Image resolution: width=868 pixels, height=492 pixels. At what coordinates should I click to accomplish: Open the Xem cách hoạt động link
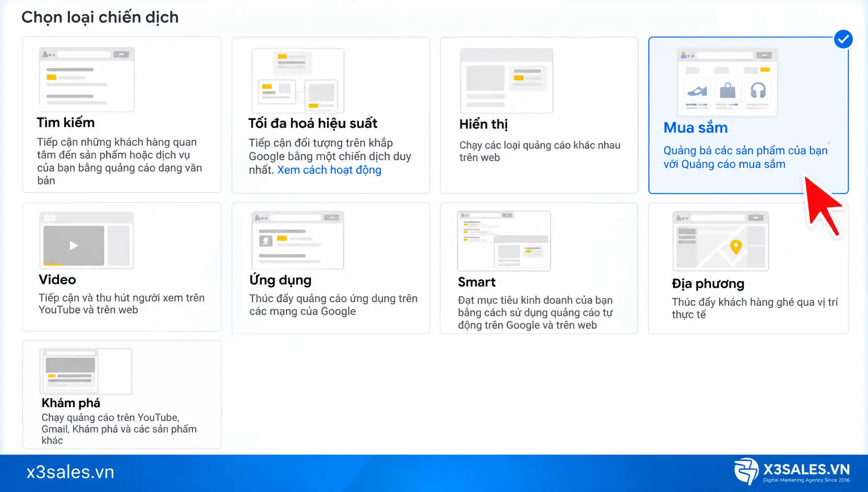pyautogui.click(x=329, y=170)
